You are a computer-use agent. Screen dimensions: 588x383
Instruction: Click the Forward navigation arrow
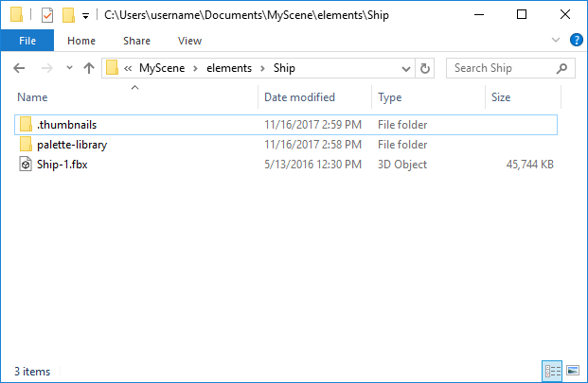(x=47, y=68)
